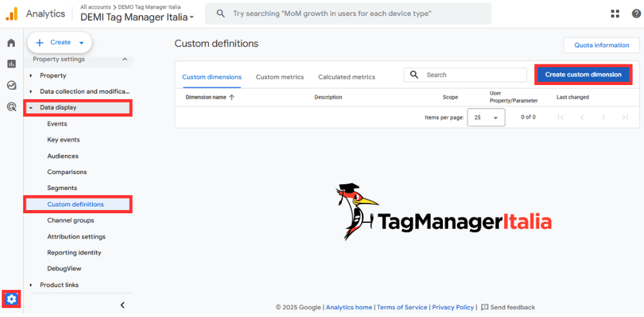Screen dimensions: 644x317
Task: Go to the previous page of results
Action: coord(582,117)
